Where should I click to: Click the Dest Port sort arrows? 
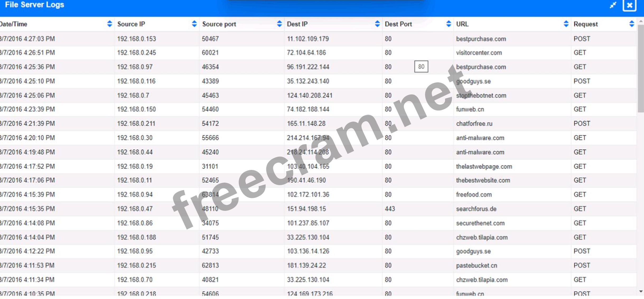click(x=449, y=24)
